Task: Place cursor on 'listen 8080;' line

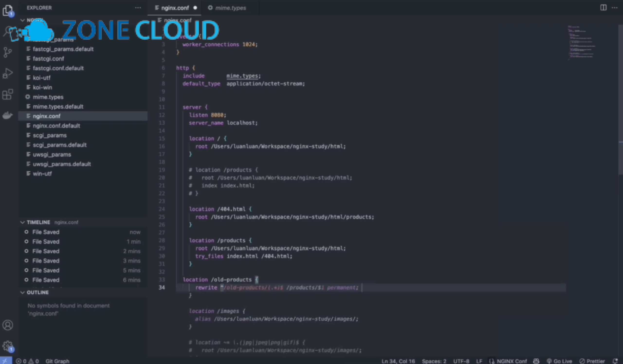Action: [x=207, y=115]
